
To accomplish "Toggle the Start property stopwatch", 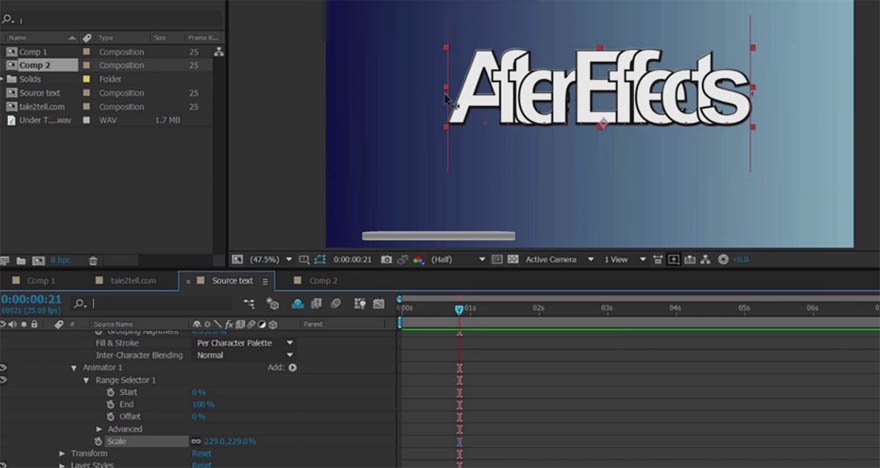I will 111,392.
